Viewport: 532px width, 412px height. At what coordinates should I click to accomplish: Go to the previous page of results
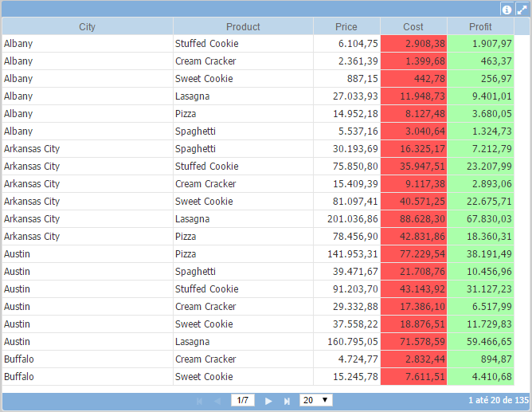click(217, 401)
